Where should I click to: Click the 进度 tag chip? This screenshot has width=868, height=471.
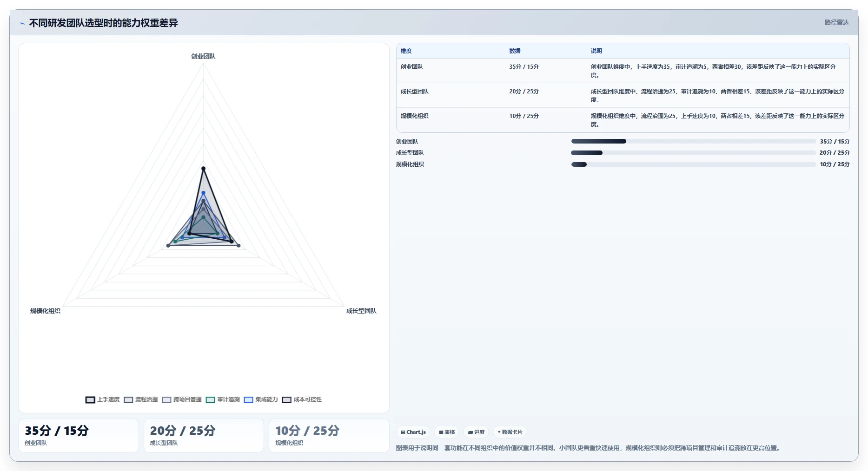476,432
